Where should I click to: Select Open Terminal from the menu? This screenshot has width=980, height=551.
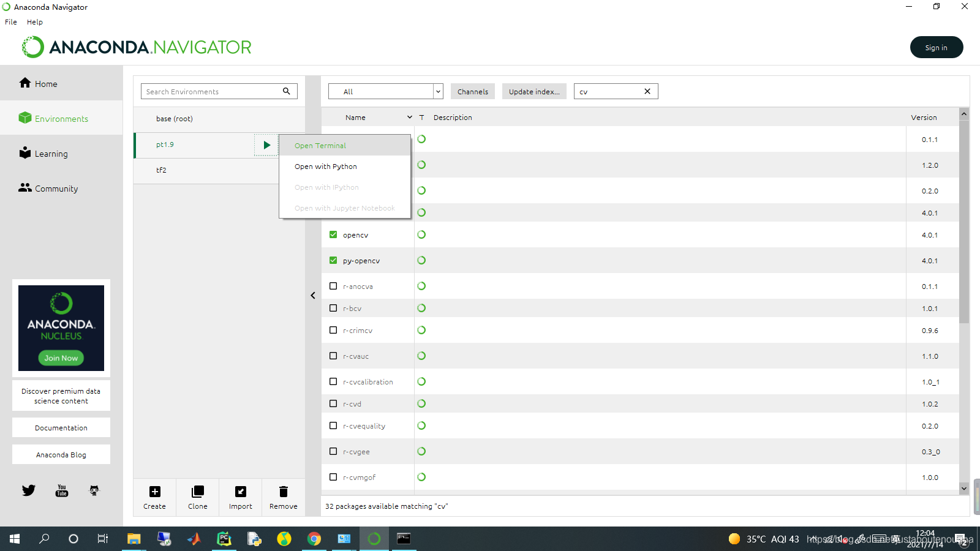coord(345,146)
